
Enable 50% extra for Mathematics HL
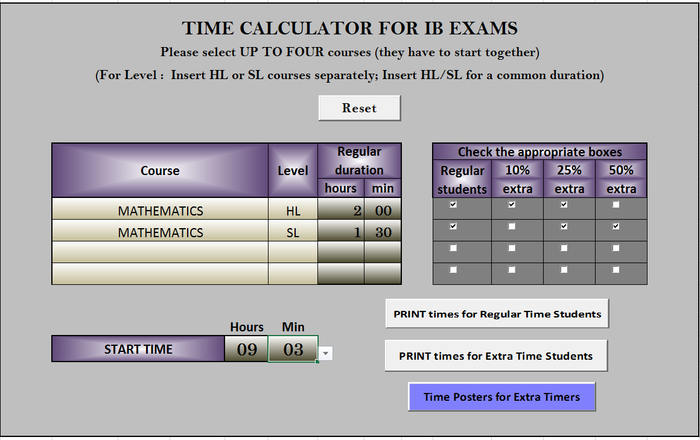616,205
